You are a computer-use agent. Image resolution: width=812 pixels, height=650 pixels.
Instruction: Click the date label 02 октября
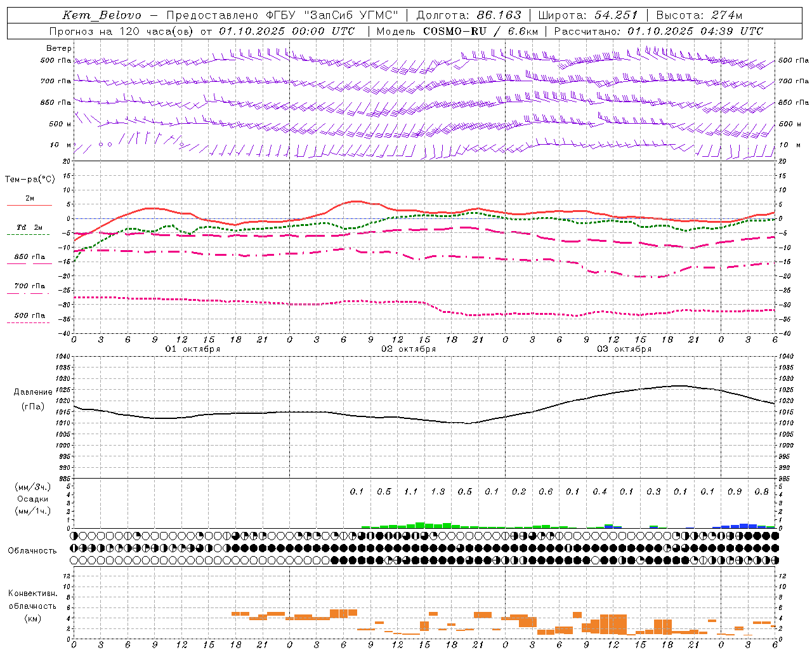[409, 349]
